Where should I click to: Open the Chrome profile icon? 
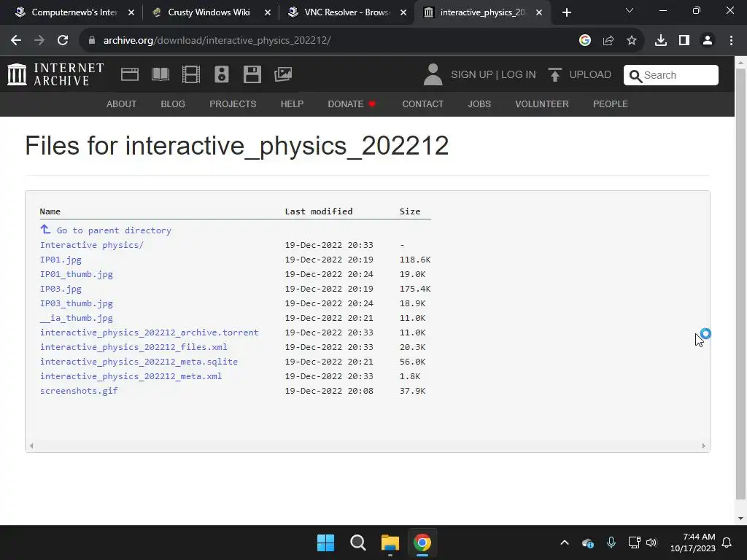pos(708,41)
